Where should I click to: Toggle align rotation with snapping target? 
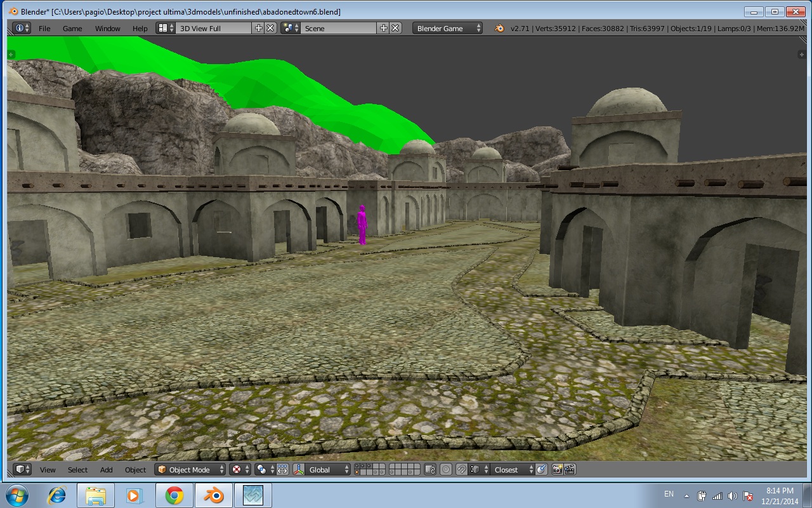(541, 469)
